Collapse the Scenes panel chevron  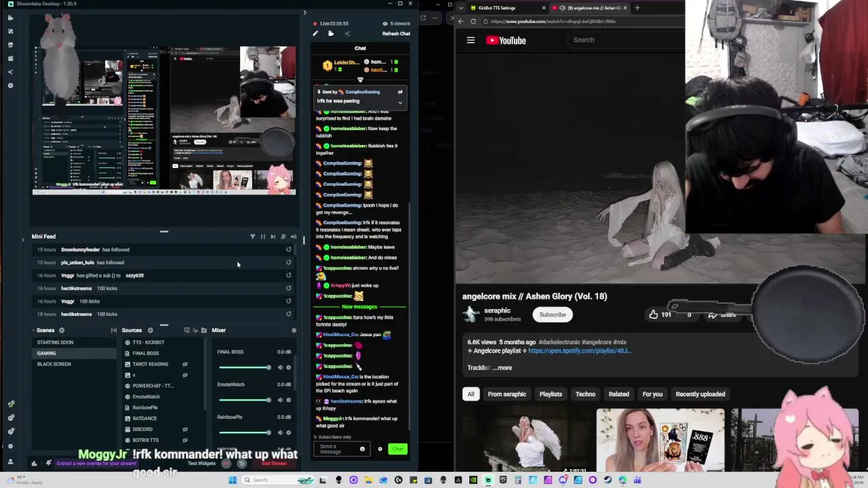(x=35, y=330)
